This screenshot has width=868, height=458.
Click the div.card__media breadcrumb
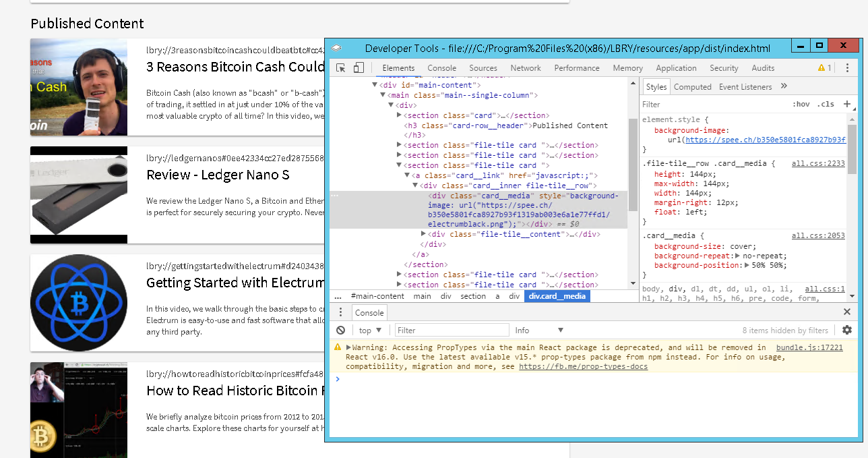click(x=557, y=296)
